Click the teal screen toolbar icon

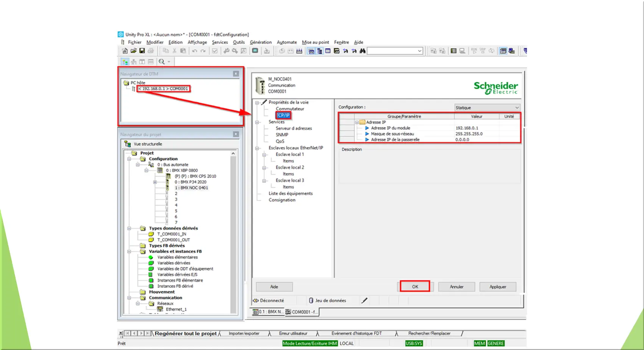pyautogui.click(x=255, y=51)
